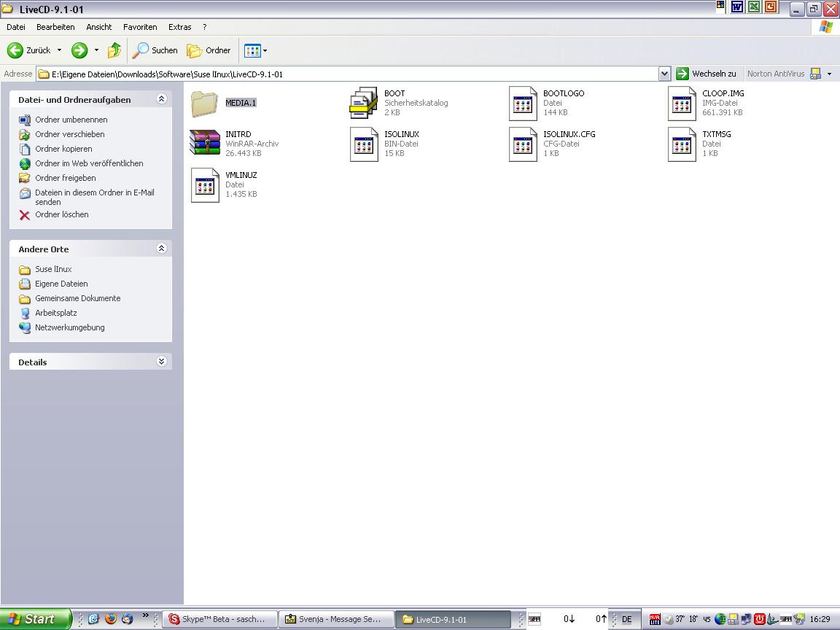Open the Start menu
Viewport: 840px width, 630px height.
35,619
